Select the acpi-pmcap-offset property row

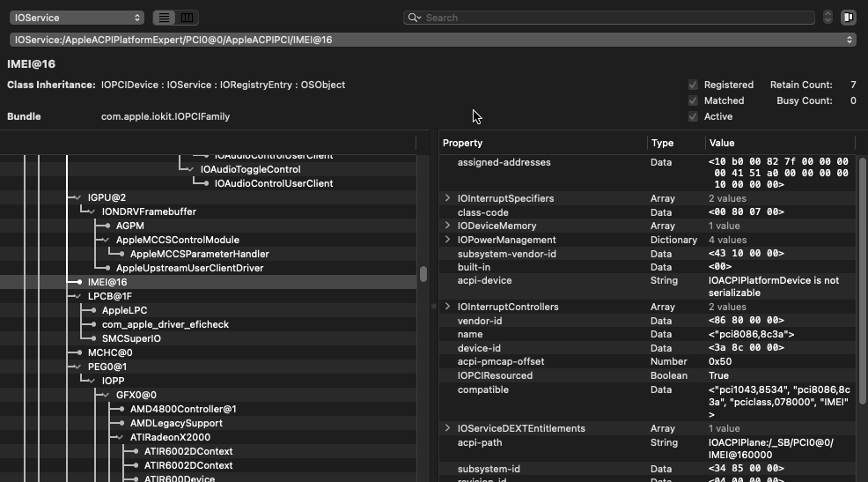pyautogui.click(x=648, y=361)
